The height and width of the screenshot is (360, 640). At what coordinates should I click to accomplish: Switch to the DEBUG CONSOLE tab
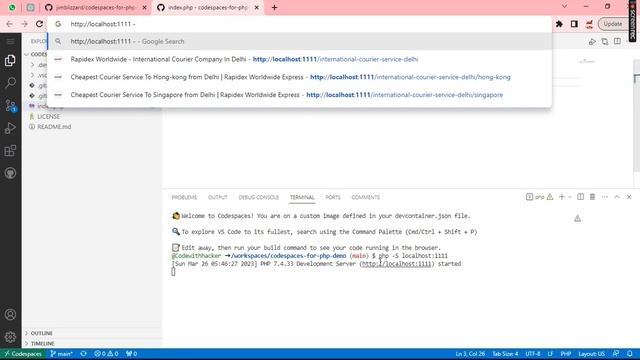[259, 197]
